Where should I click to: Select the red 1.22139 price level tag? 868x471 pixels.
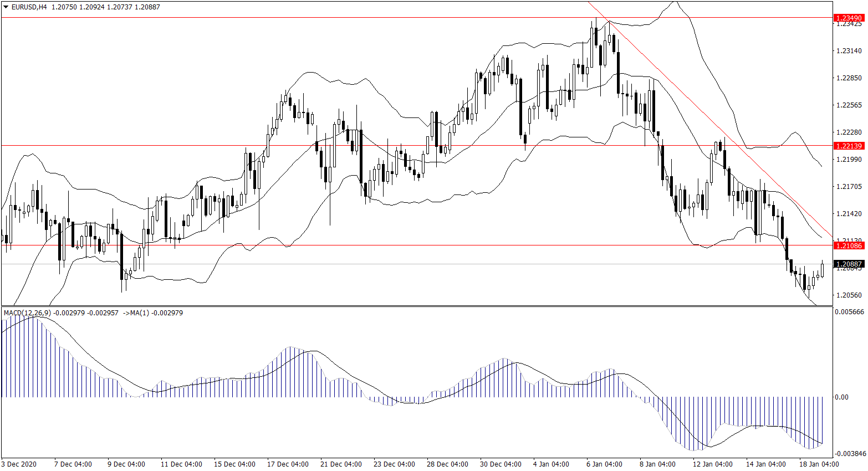point(849,146)
